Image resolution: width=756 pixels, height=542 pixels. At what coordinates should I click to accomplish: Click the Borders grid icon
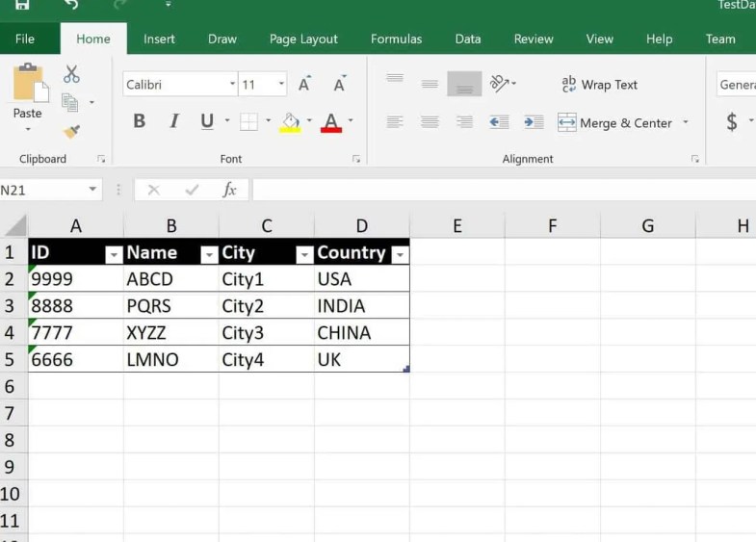click(x=248, y=121)
